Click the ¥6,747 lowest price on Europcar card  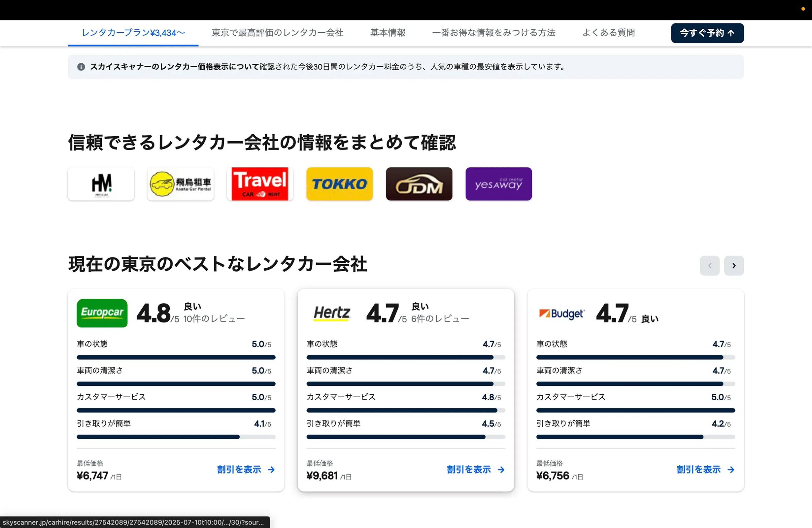pyautogui.click(x=92, y=476)
